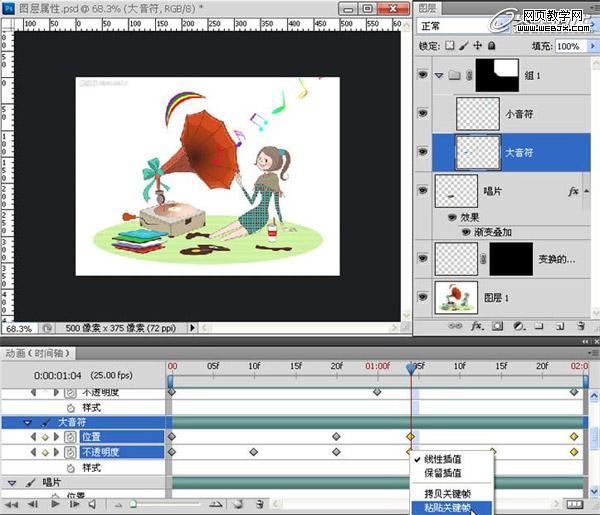Click the fx layer style icon at panel bottom
Screen dimensions: 600x515
pos(477,326)
